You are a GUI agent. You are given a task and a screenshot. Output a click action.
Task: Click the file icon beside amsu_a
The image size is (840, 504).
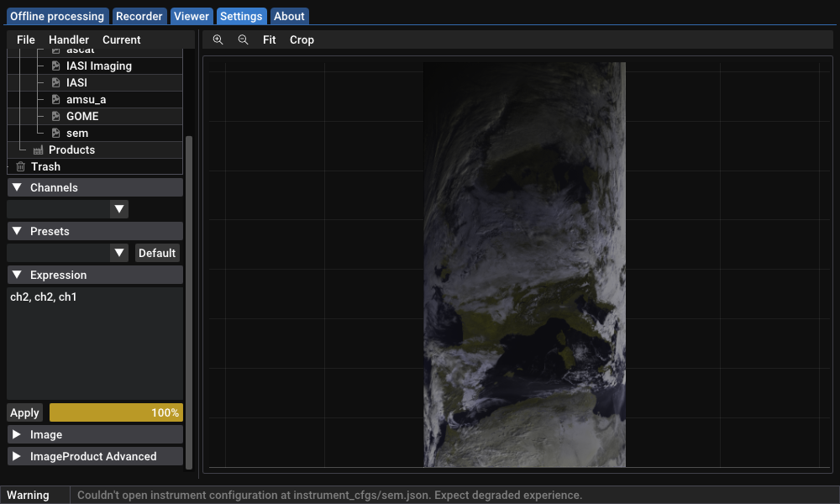55,99
